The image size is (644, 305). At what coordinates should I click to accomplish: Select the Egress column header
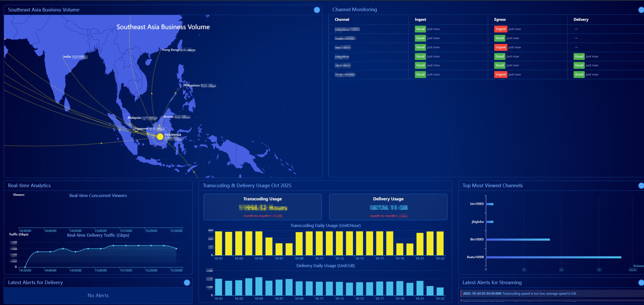500,20
